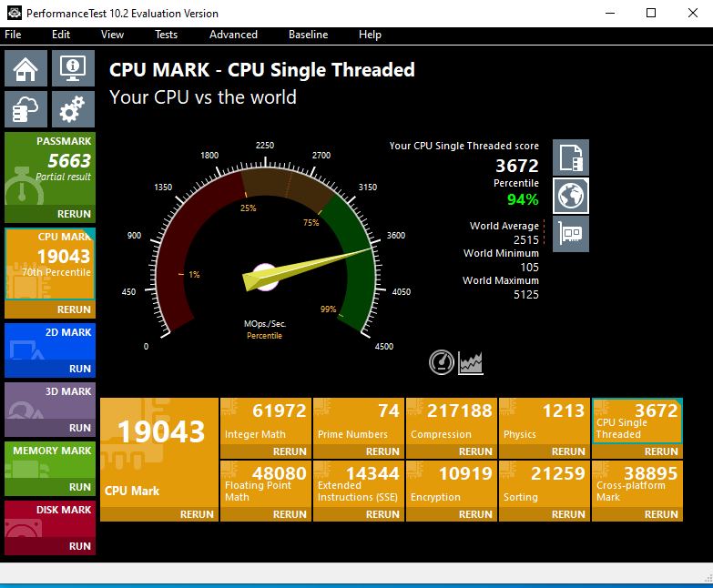Image resolution: width=713 pixels, height=588 pixels.
Task: Select the 2D Mark tile
Action: (50, 341)
